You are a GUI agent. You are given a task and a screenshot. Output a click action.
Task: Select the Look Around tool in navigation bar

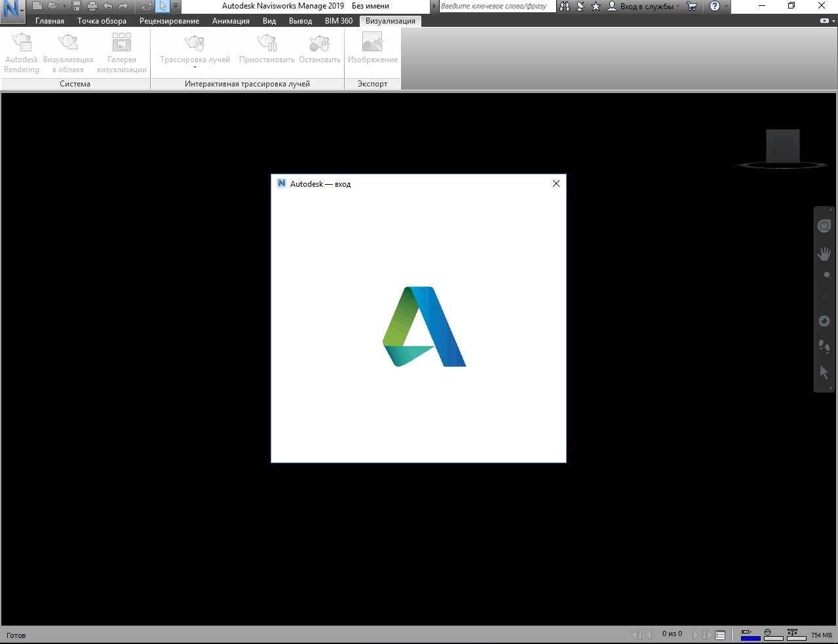[824, 321]
